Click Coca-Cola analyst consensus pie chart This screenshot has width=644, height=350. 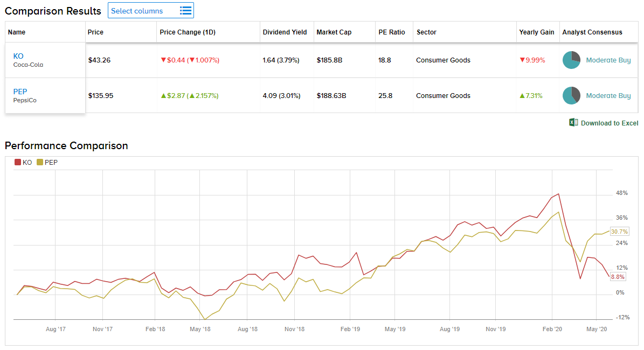pyautogui.click(x=571, y=60)
